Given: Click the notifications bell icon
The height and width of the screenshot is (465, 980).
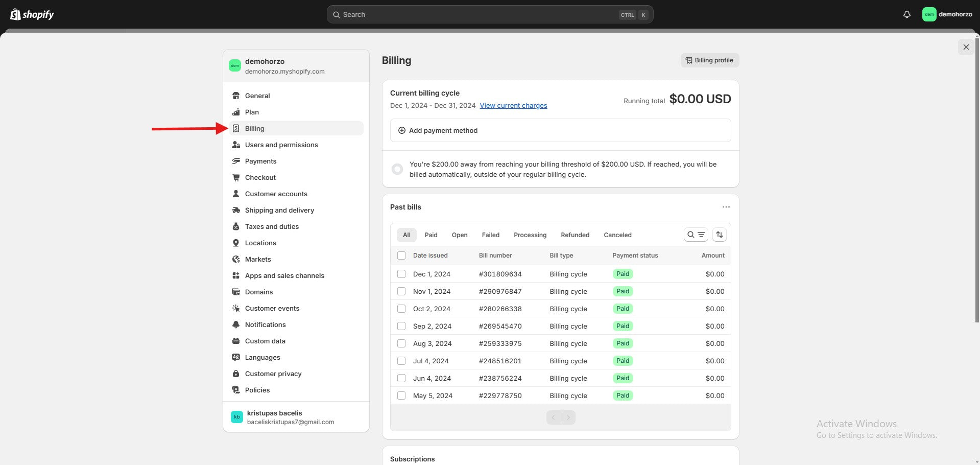Looking at the screenshot, I should [906, 14].
